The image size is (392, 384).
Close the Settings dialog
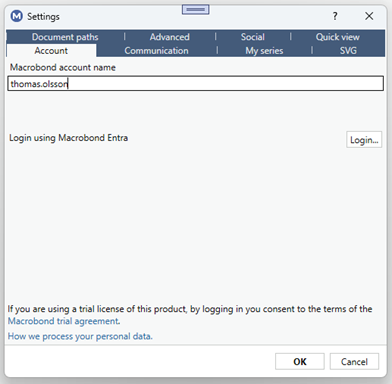[x=369, y=16]
